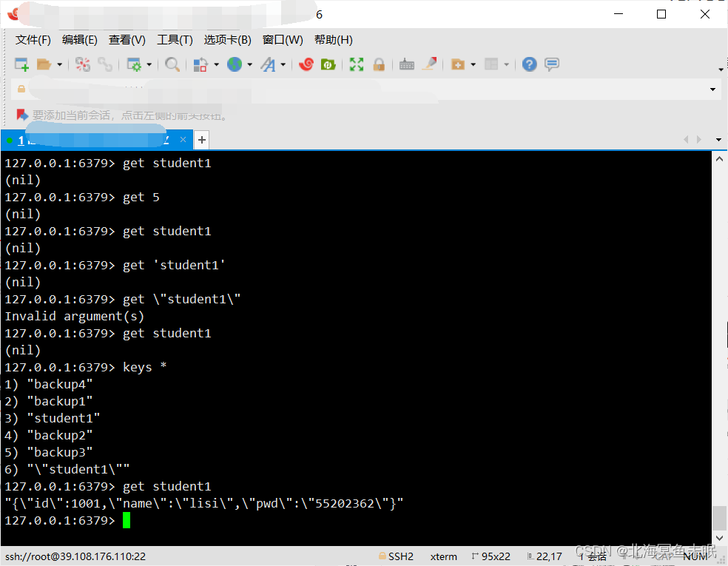Click the xterm status bar entry
This screenshot has height=566, width=728.
(x=443, y=556)
